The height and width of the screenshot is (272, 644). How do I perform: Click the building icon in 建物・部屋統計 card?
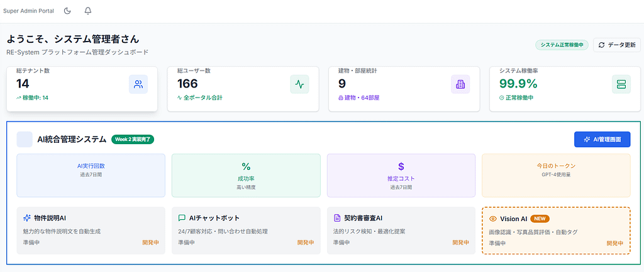460,84
